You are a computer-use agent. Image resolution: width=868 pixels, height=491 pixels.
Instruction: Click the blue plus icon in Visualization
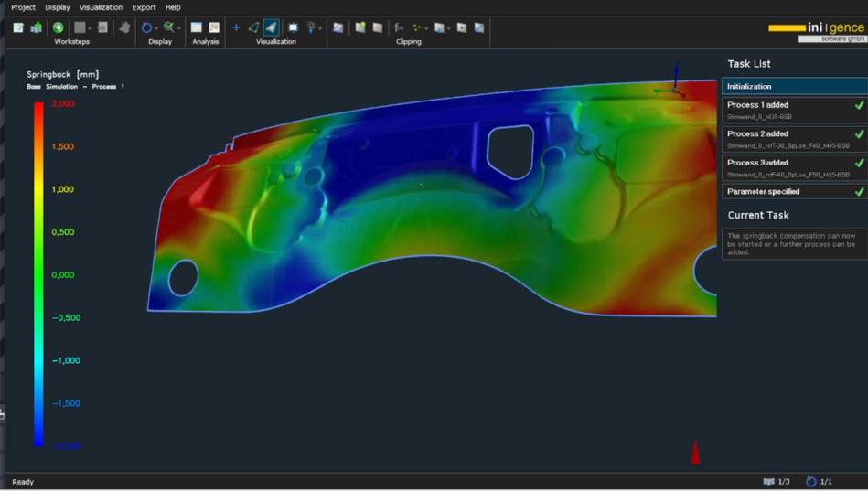pos(236,27)
